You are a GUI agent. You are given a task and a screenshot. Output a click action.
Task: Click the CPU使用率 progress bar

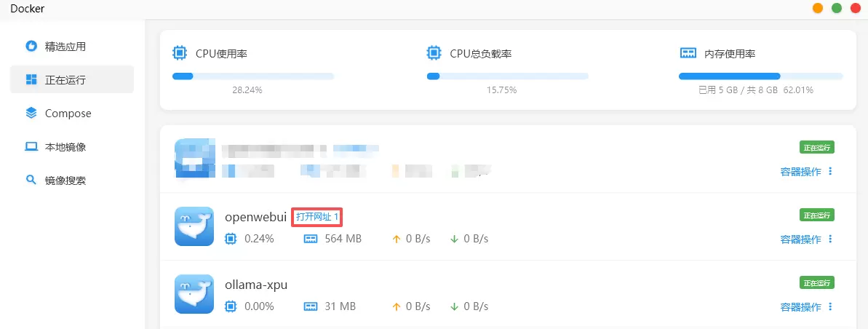click(x=252, y=76)
